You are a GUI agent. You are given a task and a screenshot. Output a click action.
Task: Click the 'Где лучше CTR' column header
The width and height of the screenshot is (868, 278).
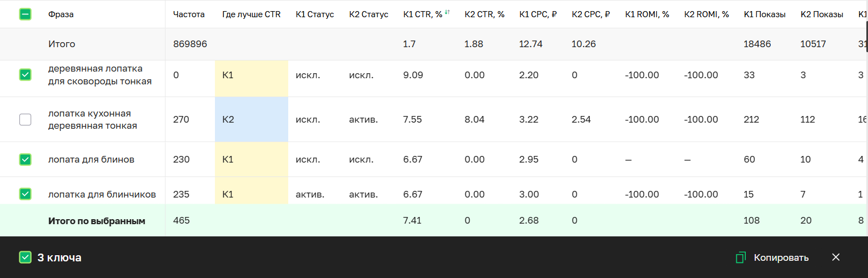[x=251, y=14]
